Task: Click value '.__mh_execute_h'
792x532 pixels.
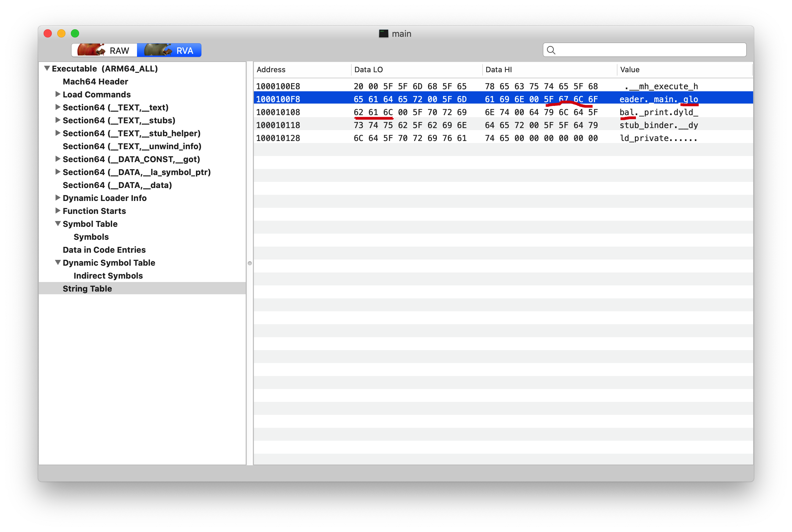Action: [661, 86]
